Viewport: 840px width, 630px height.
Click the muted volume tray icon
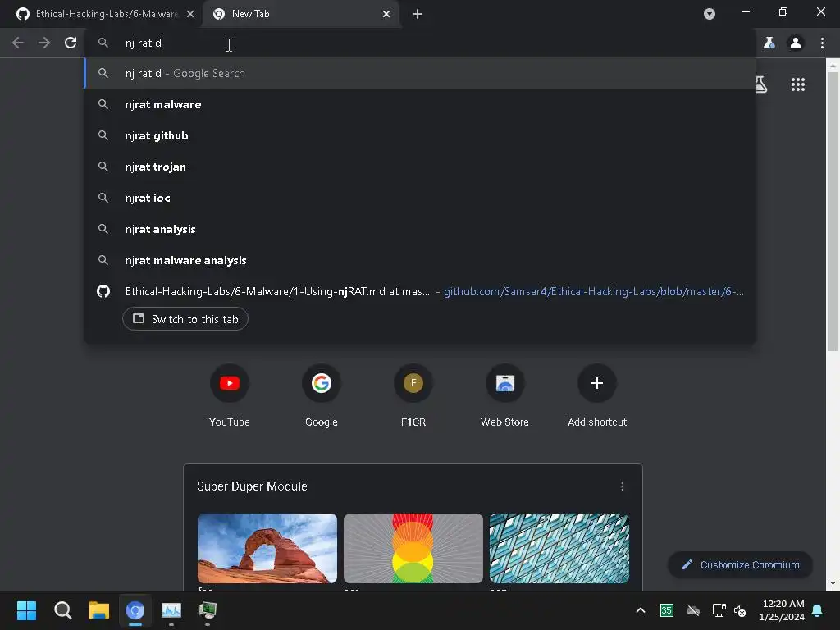(741, 610)
